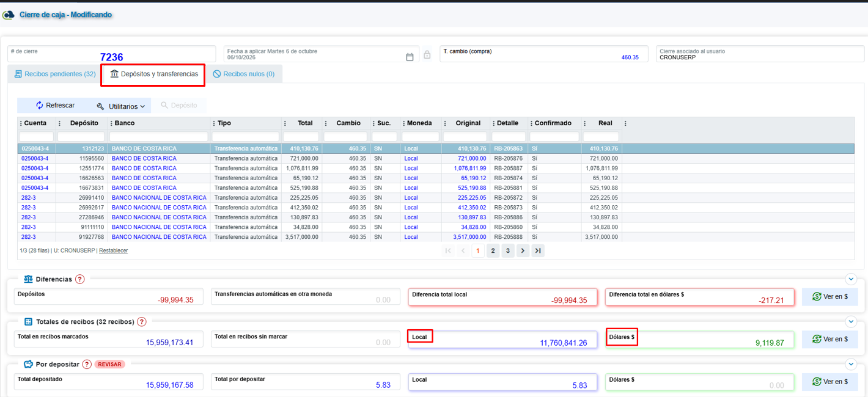Open the Recibos nulos (0) tab
This screenshot has width=868, height=397.
[244, 74]
